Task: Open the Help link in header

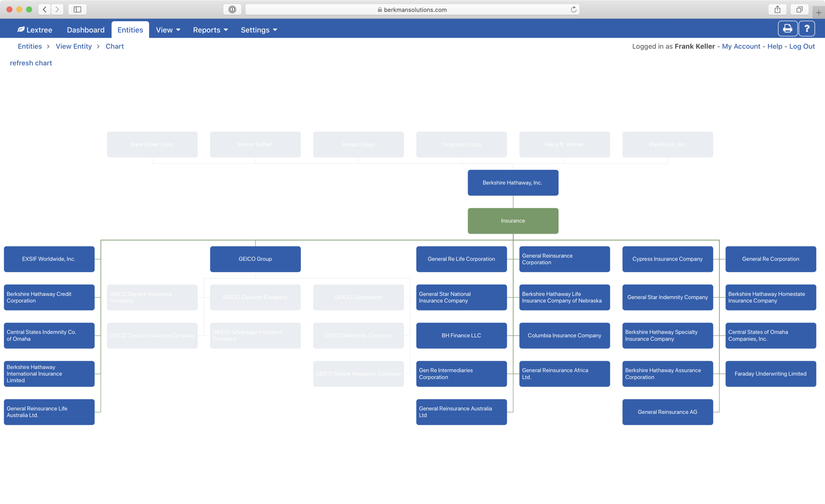Action: pos(774,46)
